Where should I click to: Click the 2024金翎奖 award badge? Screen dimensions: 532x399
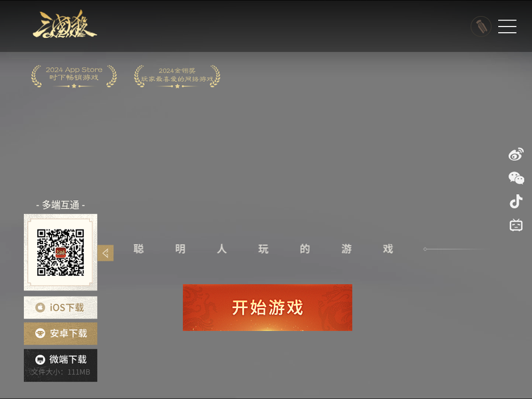(177, 76)
